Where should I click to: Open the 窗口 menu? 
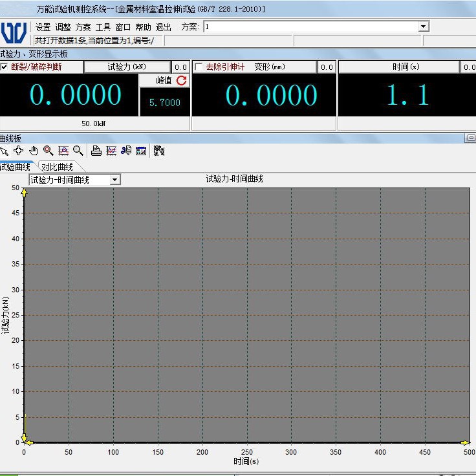tap(123, 27)
